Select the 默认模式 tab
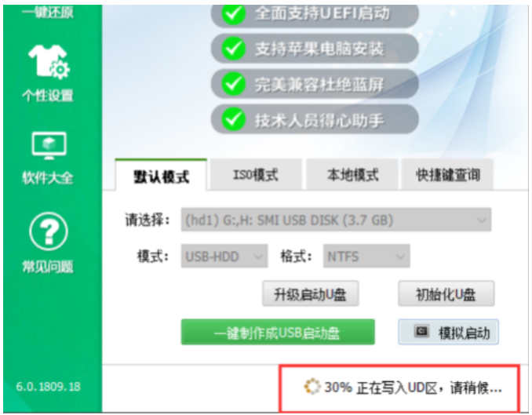The image size is (532, 415). (161, 175)
